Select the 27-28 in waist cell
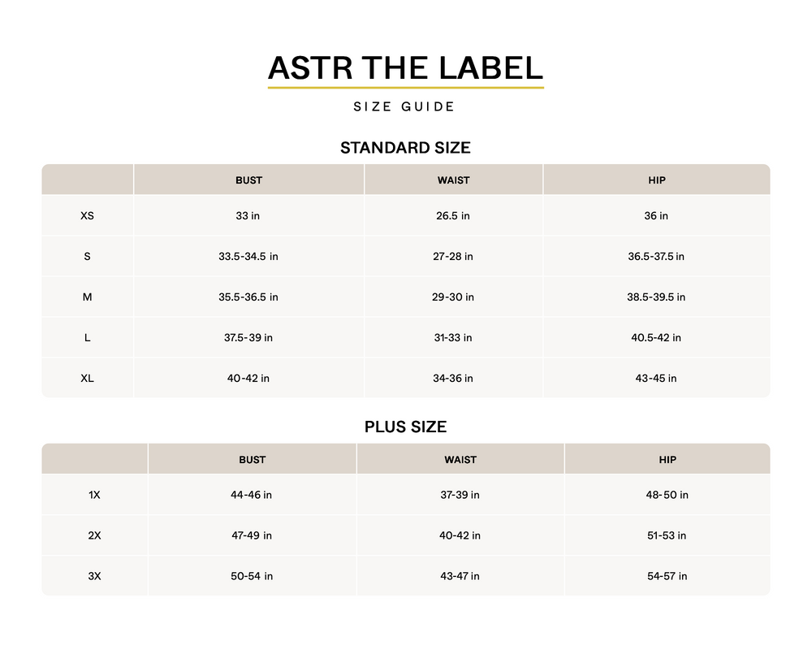 point(452,257)
